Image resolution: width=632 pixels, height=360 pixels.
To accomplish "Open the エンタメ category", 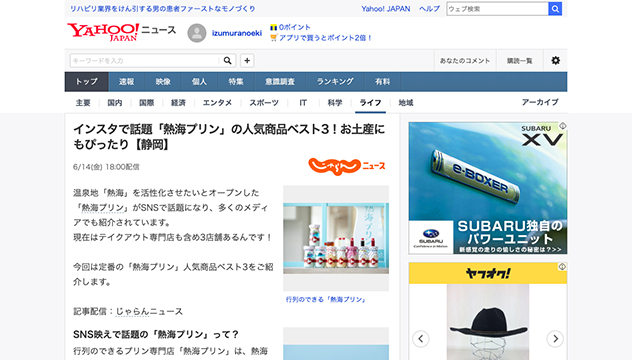I will coord(217,103).
